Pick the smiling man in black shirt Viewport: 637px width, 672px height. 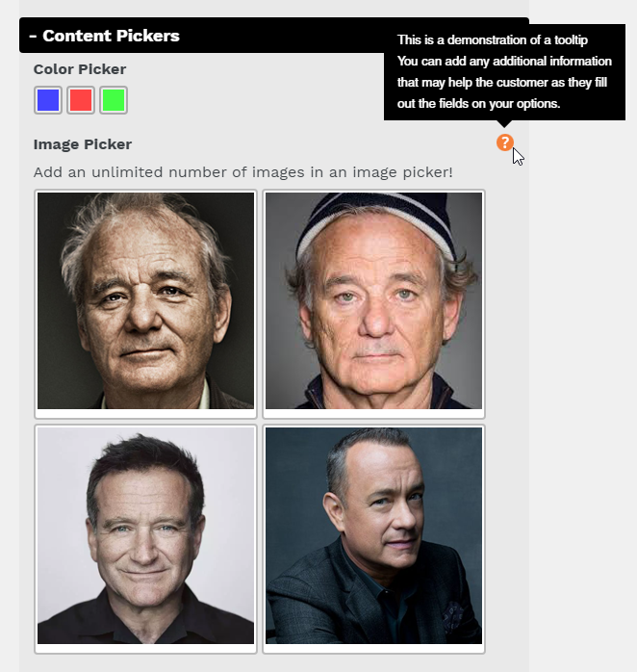[145, 535]
